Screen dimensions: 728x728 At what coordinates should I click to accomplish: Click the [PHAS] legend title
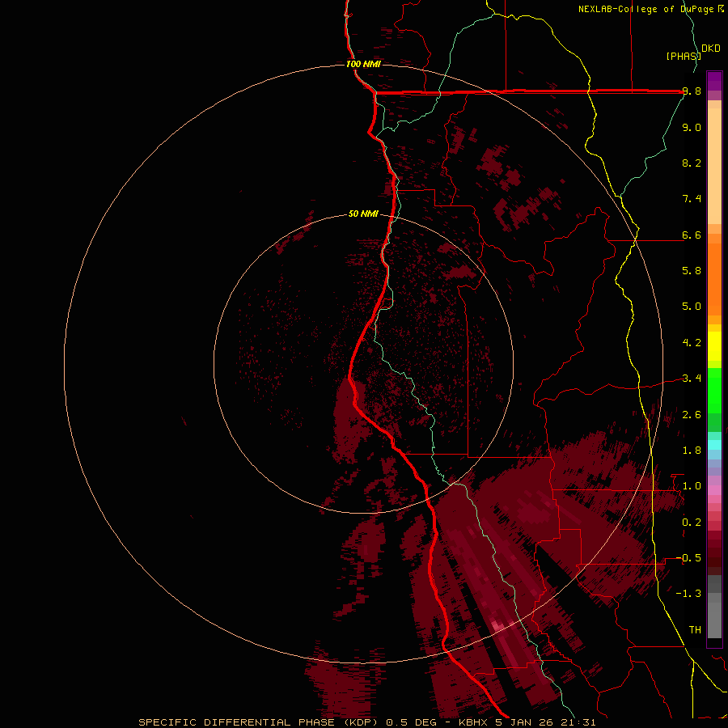point(684,56)
